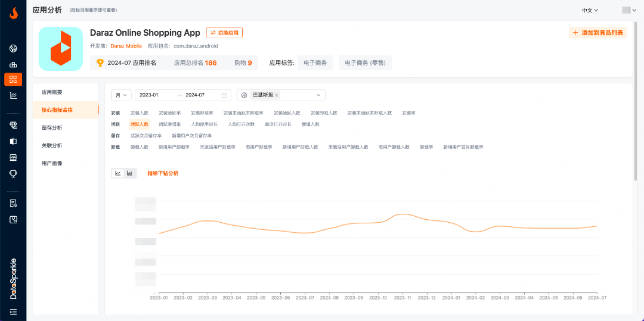Click the 指标下钻分析 link

coord(163,173)
